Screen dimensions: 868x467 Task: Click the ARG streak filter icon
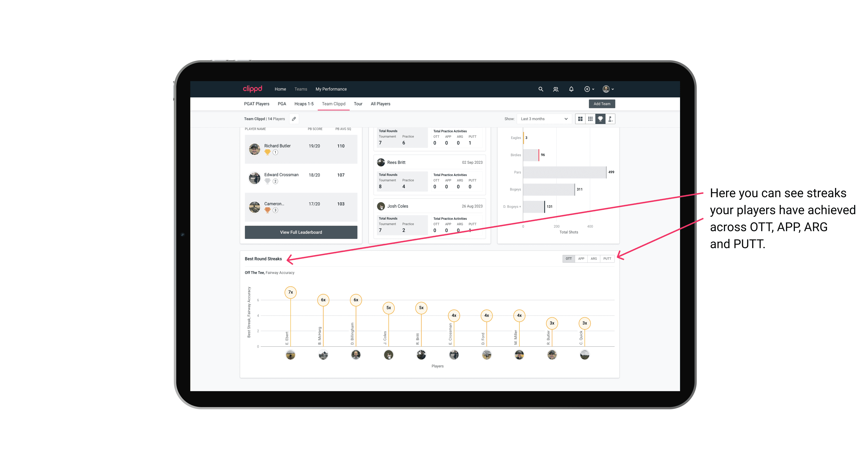(595, 258)
